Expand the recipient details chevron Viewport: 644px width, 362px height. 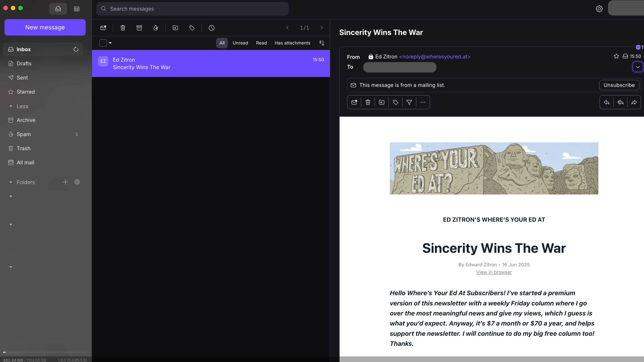tap(637, 67)
